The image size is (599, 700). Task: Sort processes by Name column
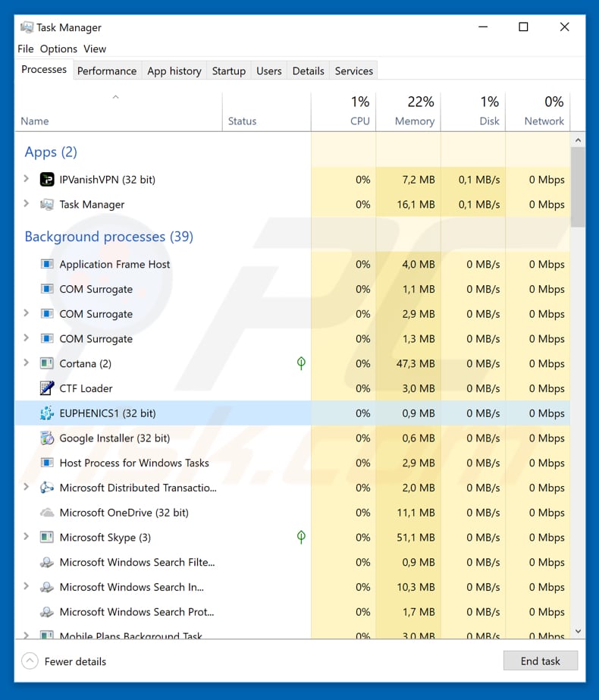(118, 112)
